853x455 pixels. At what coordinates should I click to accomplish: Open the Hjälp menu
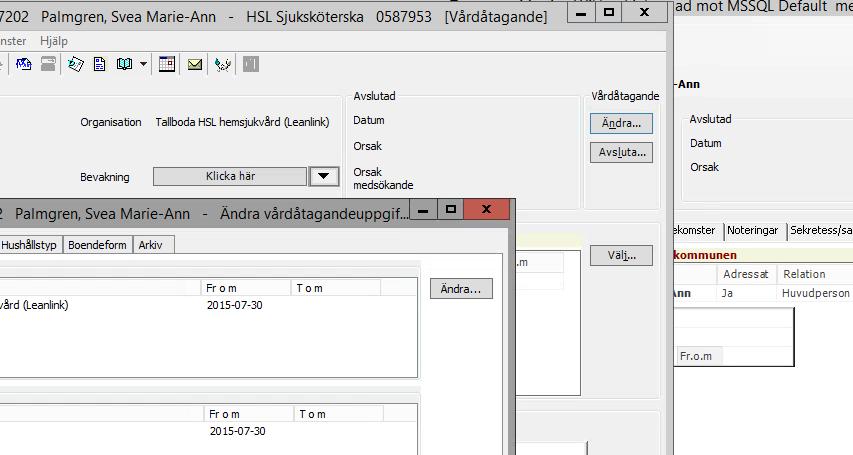pyautogui.click(x=54, y=41)
